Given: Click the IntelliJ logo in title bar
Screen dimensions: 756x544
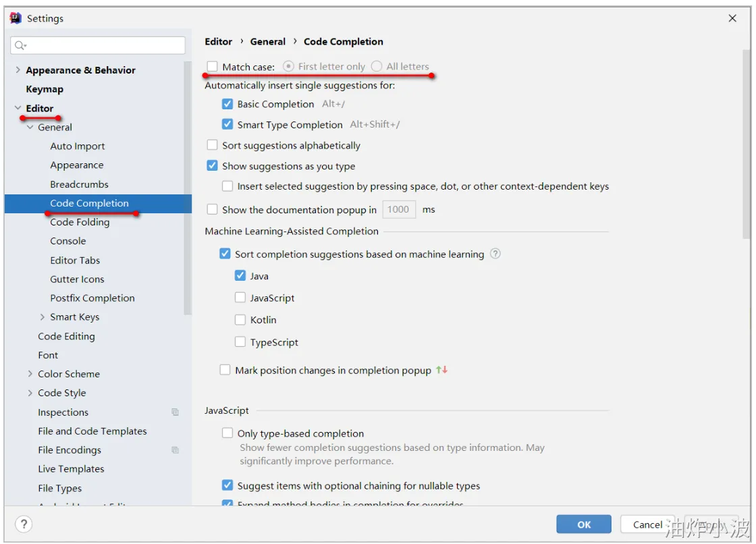Looking at the screenshot, I should [x=16, y=18].
